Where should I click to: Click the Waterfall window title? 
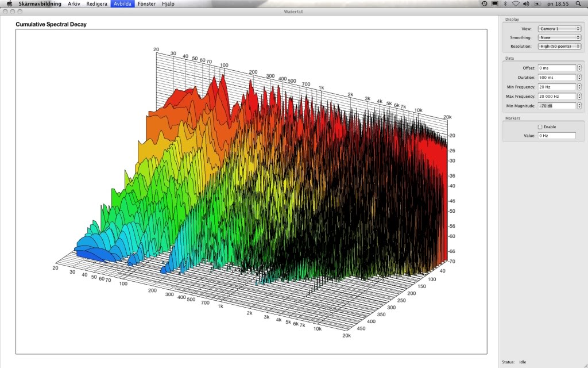(293, 11)
